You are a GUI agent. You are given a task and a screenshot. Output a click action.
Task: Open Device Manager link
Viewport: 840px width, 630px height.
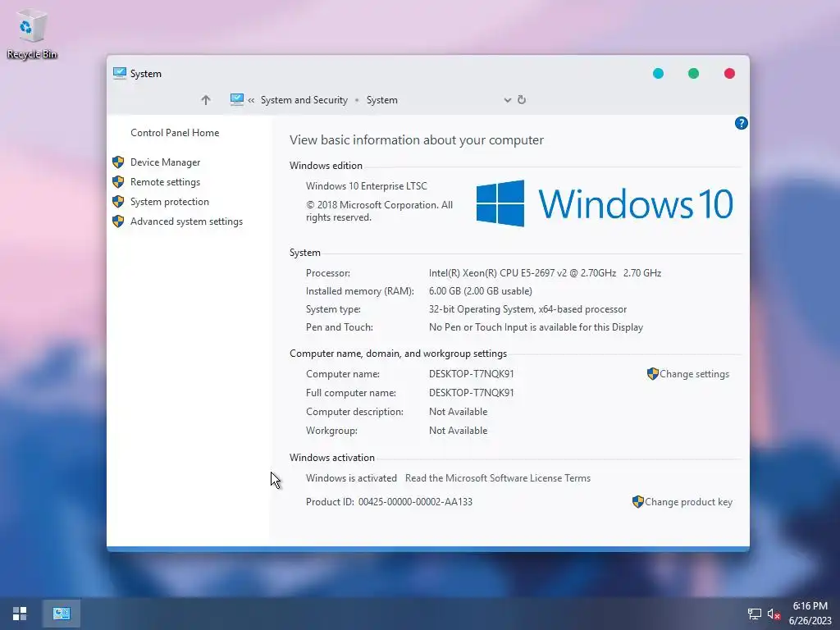pos(165,162)
